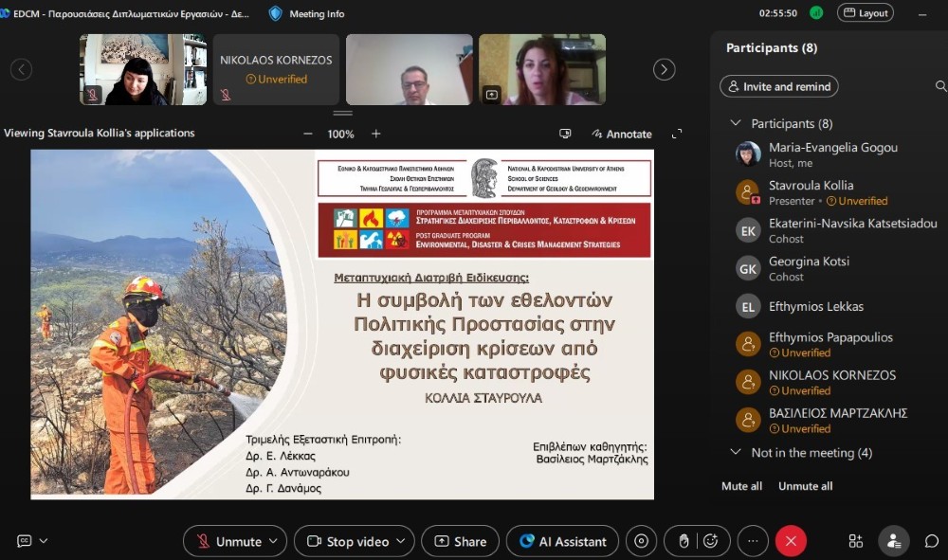Image resolution: width=948 pixels, height=560 pixels.
Task: Click the Apps grid icon
Action: coord(856,541)
